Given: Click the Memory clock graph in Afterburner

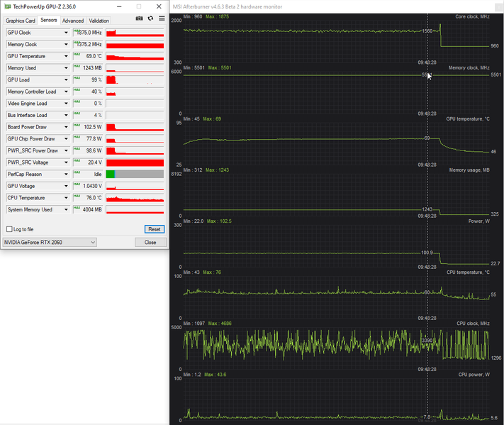Looking at the screenshot, I should (337, 92).
